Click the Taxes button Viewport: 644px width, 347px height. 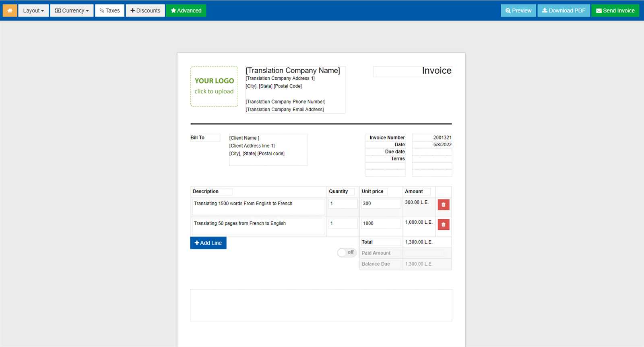point(110,10)
